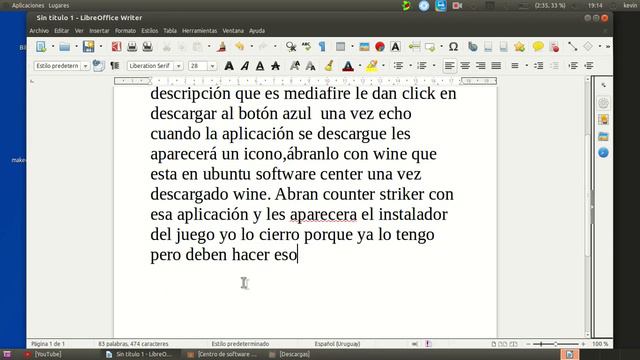
Task: Toggle bold formatting
Action: (229, 66)
